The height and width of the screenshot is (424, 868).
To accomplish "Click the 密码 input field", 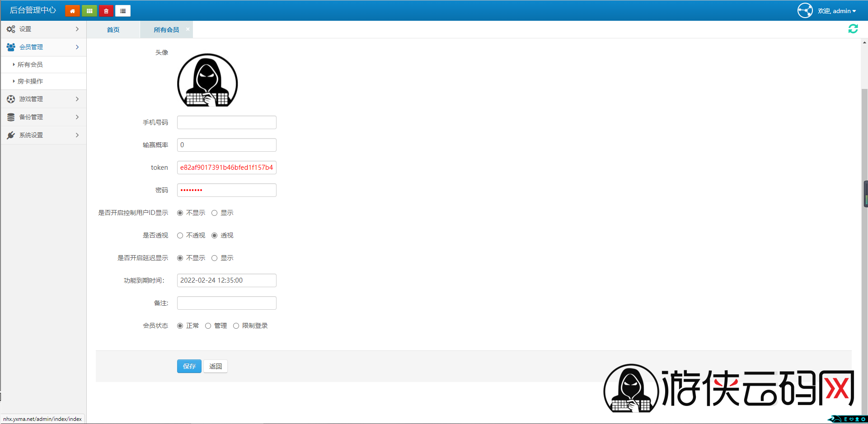I will (x=227, y=190).
